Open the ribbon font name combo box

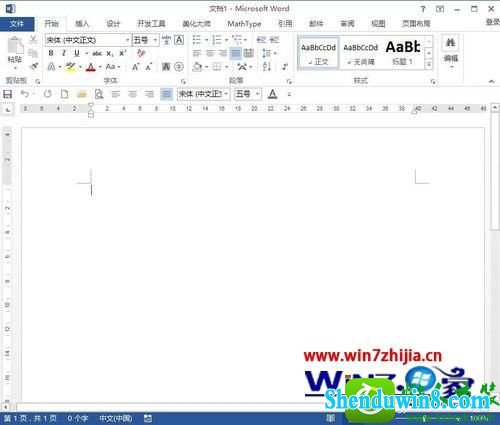[x=88, y=40]
